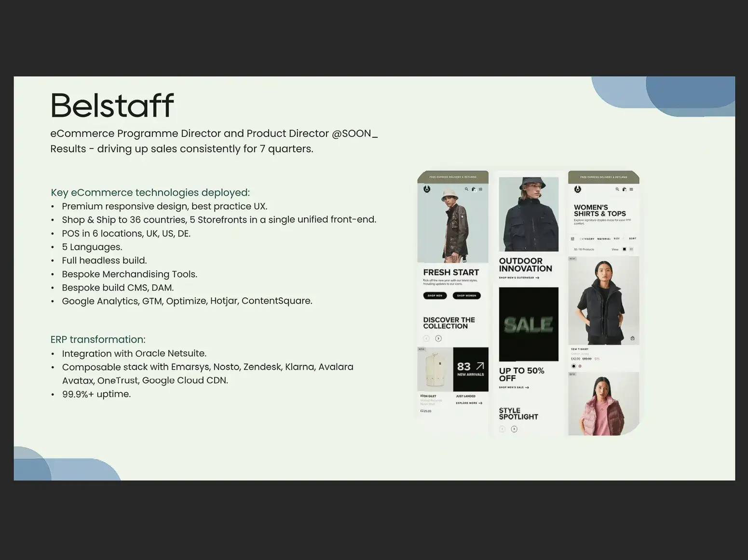Click the 83 New Arrivals black tile
Viewport: 748px width, 560px height.
click(471, 369)
